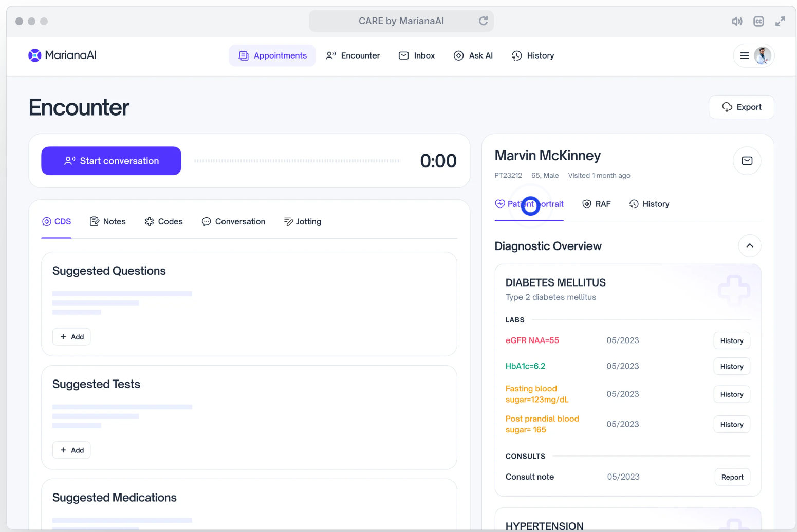Click the Suggested Questions heading

coord(109,271)
